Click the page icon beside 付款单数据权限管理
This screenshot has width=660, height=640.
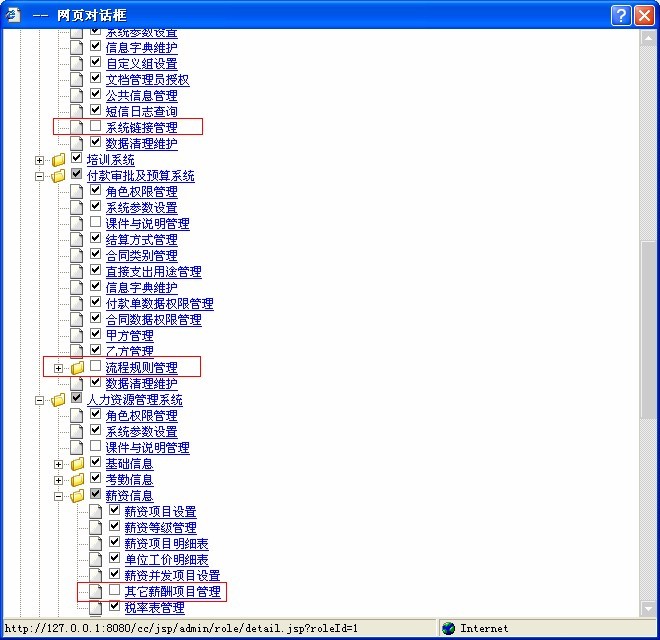(x=77, y=303)
